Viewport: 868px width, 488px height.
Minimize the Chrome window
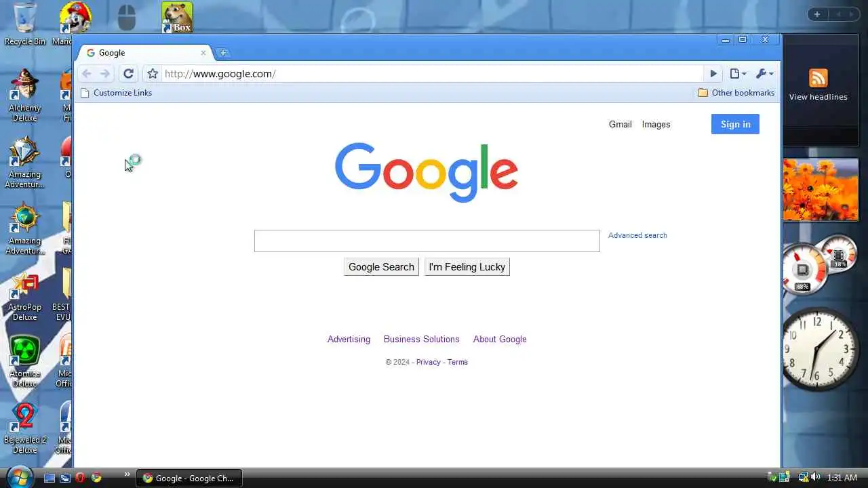726,40
